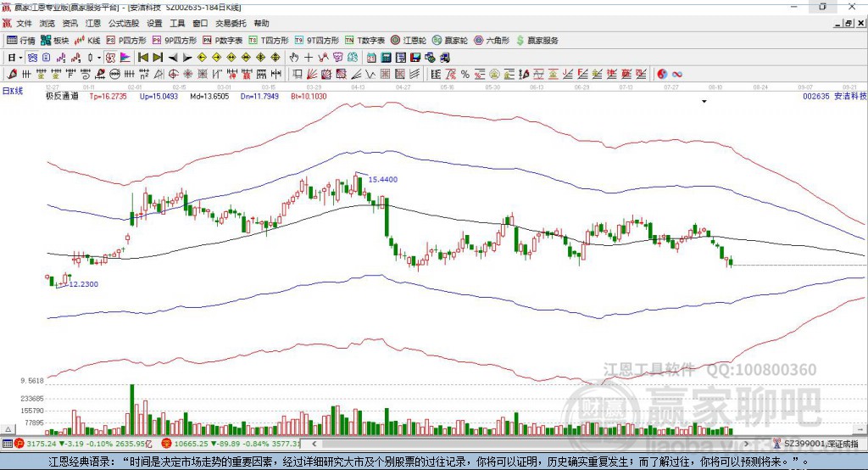Screen dimensions: 868x470
Task: Click the last yellow diamond arrow icon
Action: tap(275, 58)
